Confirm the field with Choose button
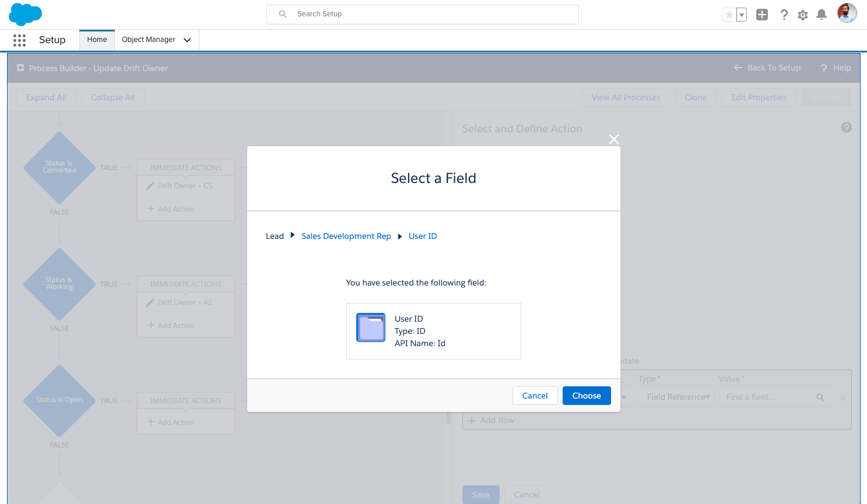867x504 pixels. [x=587, y=396]
